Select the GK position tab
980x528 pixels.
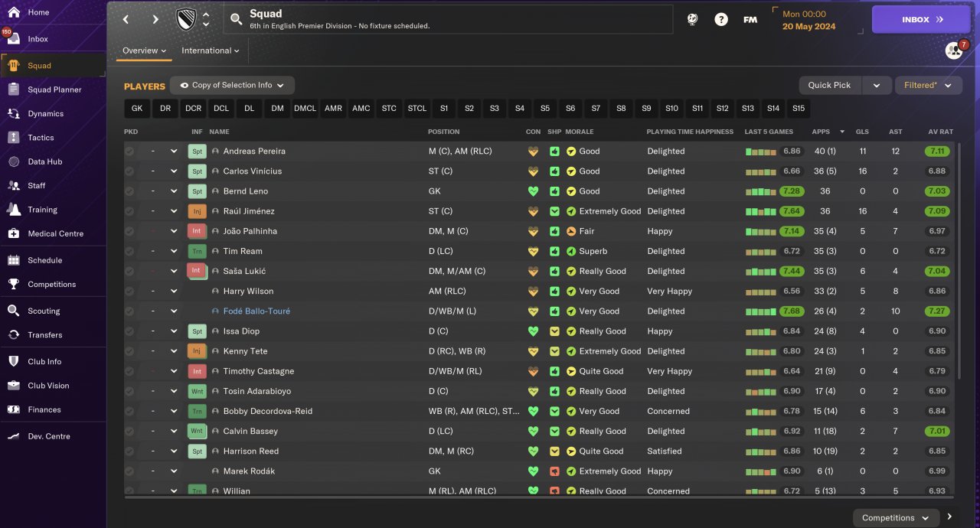[137, 109]
